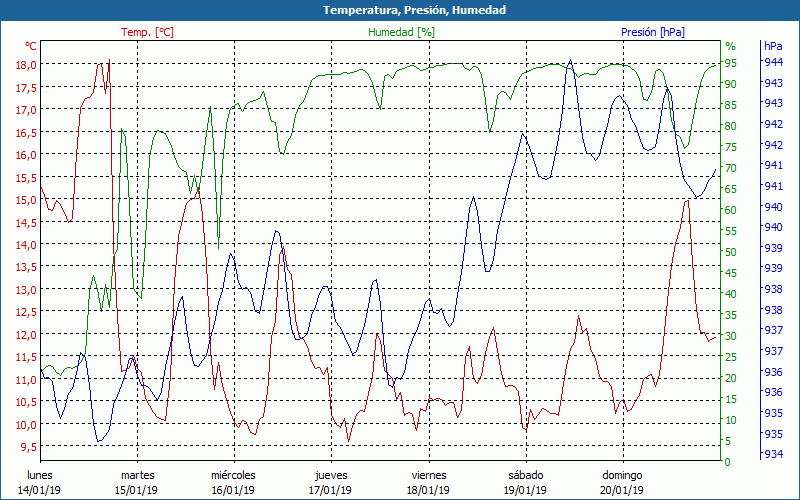Select the blue "Presión [hPa]" legend label
Screen dimensions: 800x500
tap(652, 32)
